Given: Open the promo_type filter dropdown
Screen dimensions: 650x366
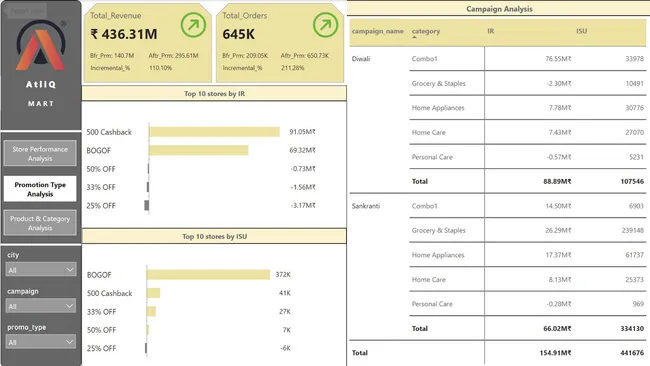Looking at the screenshot, I should [41, 342].
